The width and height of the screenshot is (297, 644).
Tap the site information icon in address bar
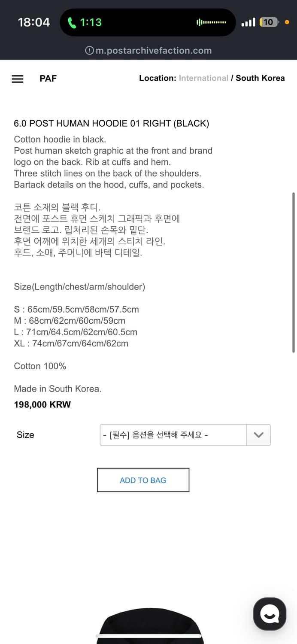tap(88, 50)
